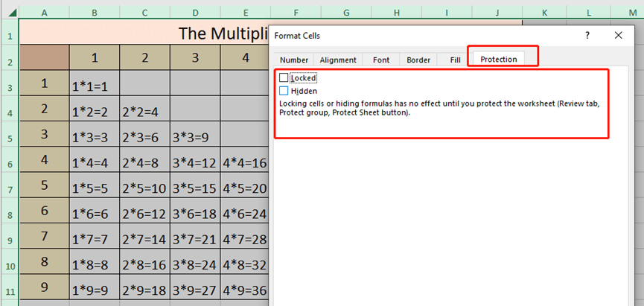644x306 pixels.
Task: Select column L header
Action: point(589,13)
